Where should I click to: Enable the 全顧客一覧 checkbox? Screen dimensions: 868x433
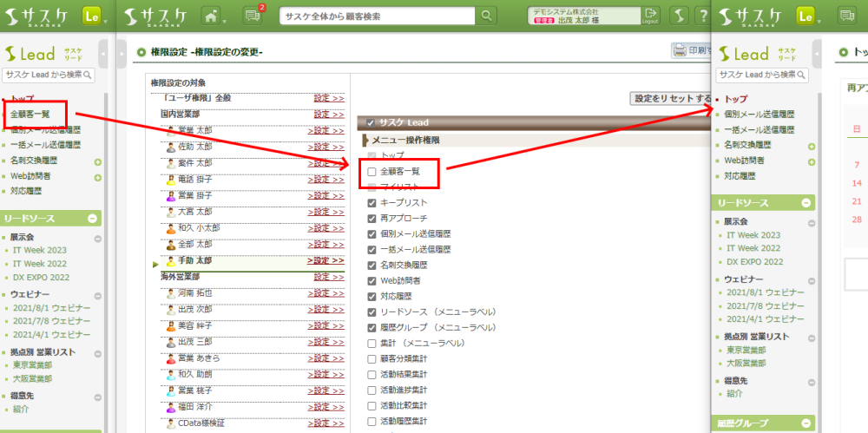tap(372, 171)
